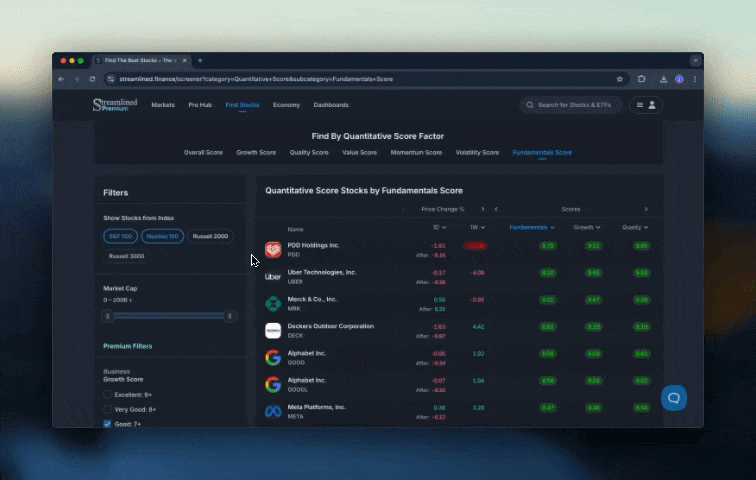756x480 pixels.
Task: Click the Premium Filters link
Action: click(x=128, y=346)
